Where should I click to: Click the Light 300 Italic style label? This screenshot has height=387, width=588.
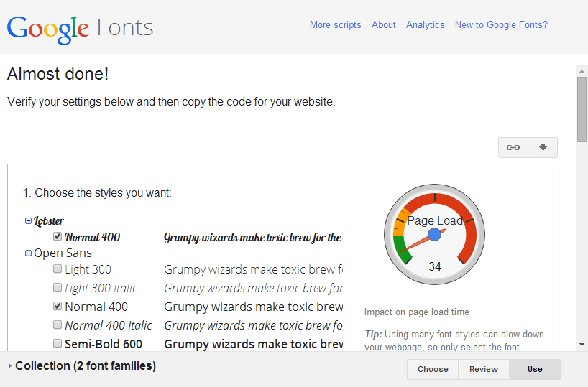point(101,288)
